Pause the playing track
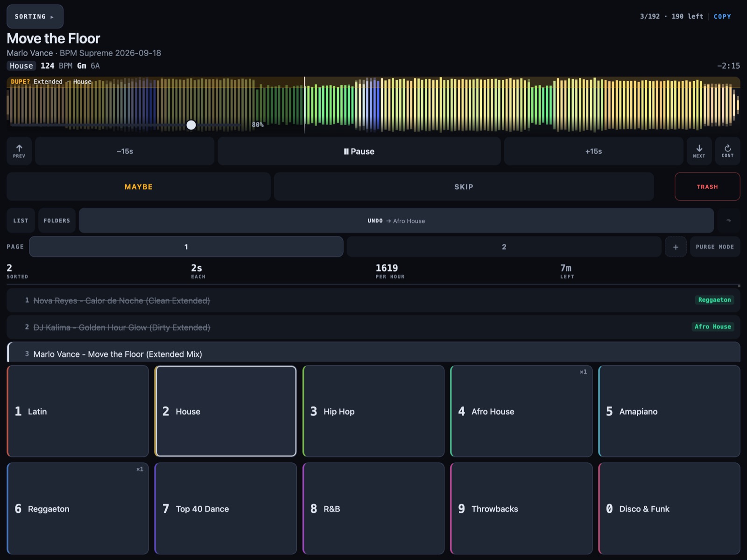This screenshot has height=560, width=747. pos(359,151)
